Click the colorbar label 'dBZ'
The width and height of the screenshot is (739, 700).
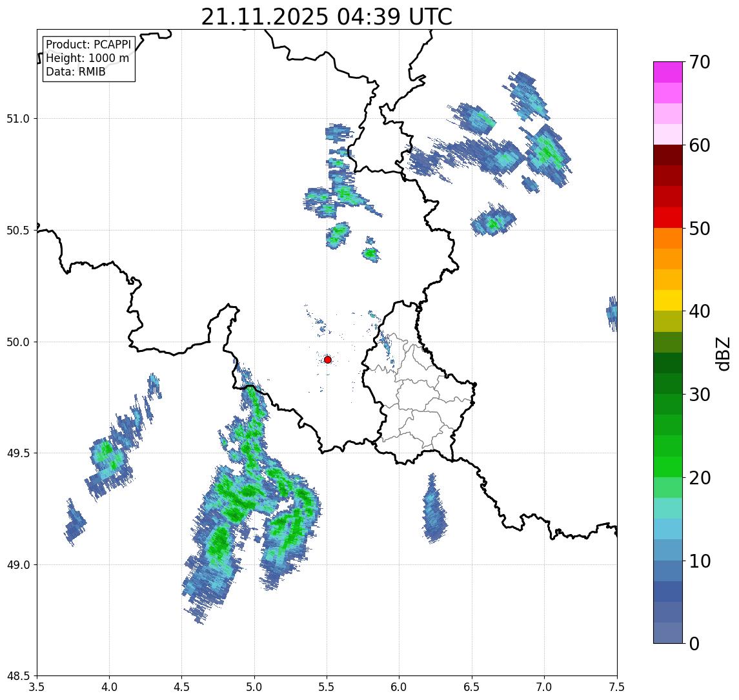point(723,354)
